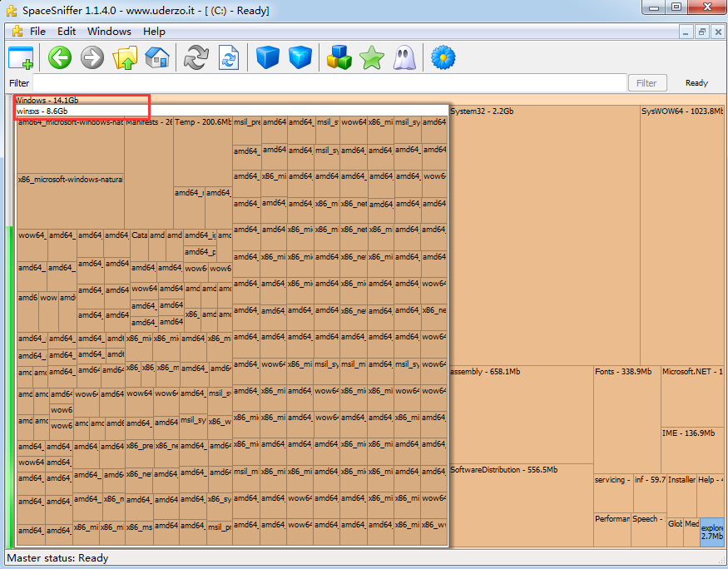Screen dimensions: 728x569
Task: Start a new master scan
Action: pyautogui.click(x=196, y=58)
